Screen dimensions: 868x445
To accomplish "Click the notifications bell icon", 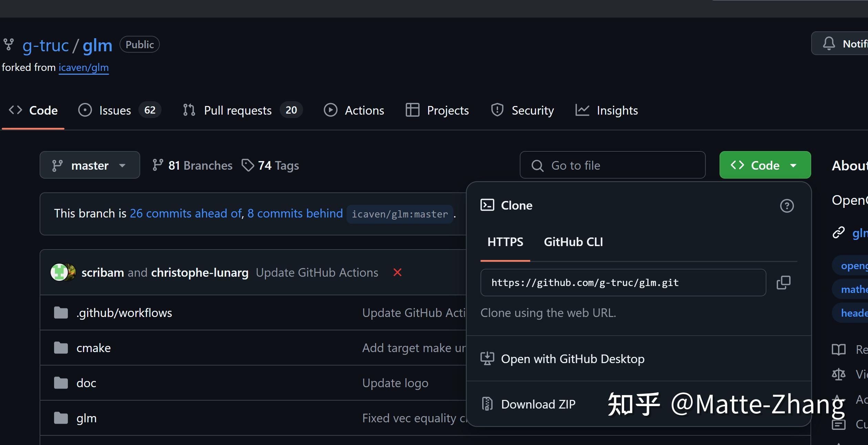I will (x=829, y=43).
